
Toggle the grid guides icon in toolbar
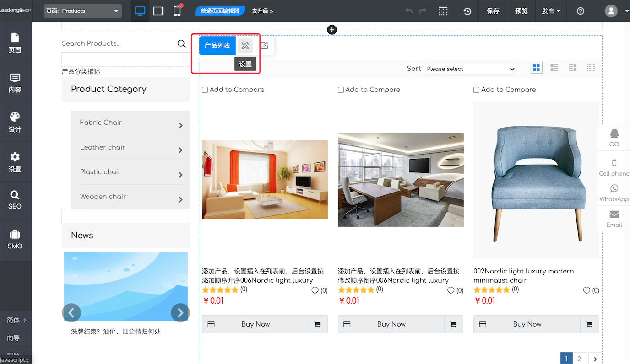point(443,11)
